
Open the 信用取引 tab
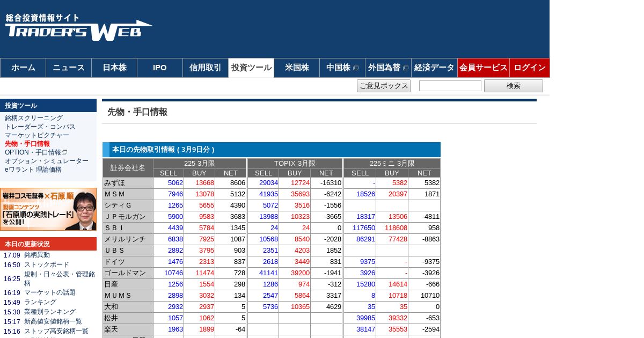(206, 68)
